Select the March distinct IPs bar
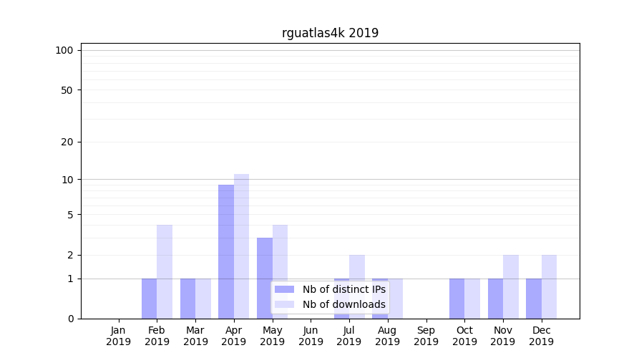 click(187, 299)
